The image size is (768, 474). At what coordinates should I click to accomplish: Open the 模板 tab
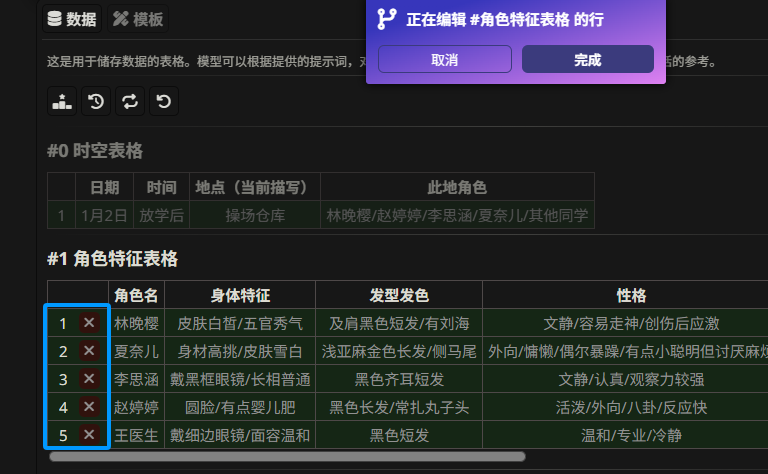pos(138,19)
